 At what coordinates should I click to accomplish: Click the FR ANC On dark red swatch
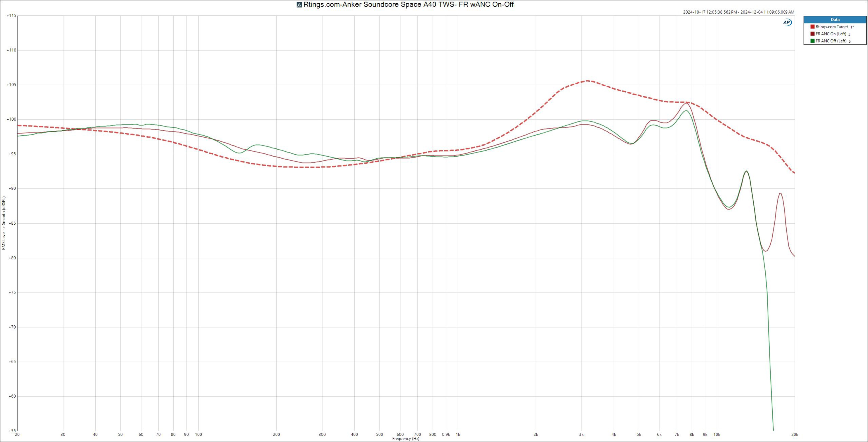click(x=812, y=34)
